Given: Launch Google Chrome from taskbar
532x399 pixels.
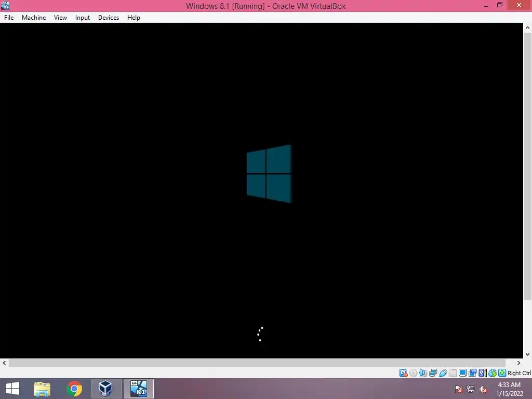Looking at the screenshot, I should [x=74, y=389].
